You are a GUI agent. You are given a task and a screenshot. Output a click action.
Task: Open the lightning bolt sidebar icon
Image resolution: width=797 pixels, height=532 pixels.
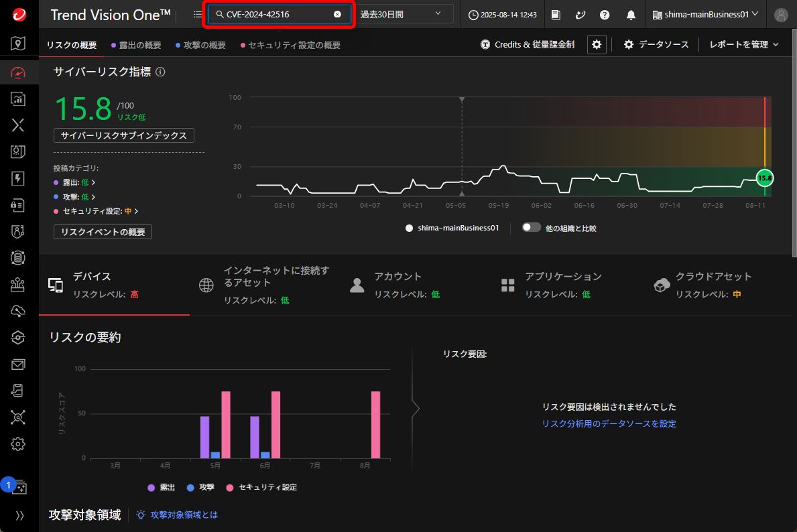coord(18,178)
